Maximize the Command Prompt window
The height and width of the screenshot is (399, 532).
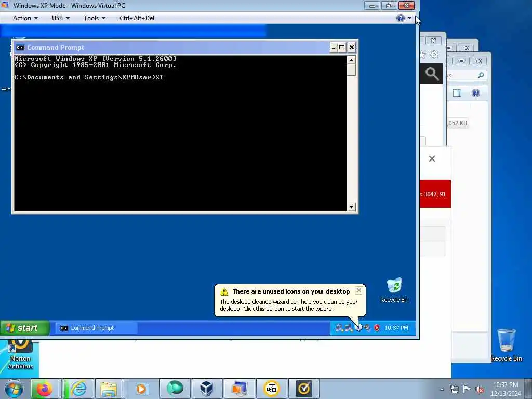342,47
